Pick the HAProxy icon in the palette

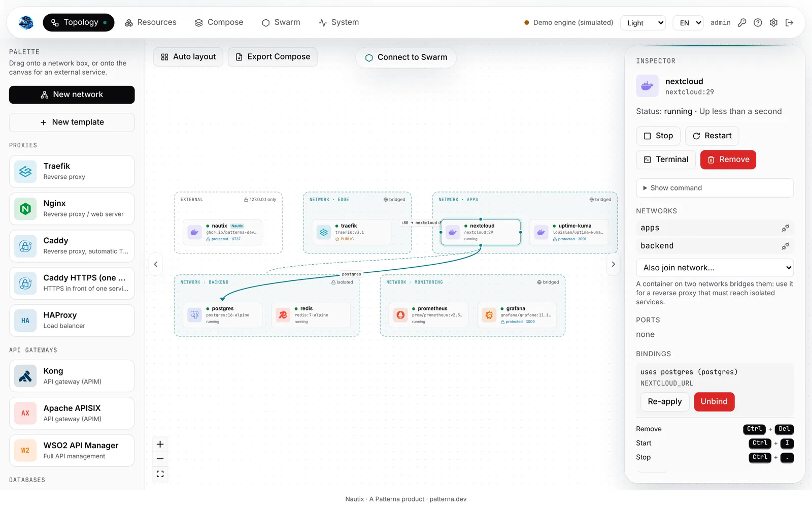[x=25, y=321]
